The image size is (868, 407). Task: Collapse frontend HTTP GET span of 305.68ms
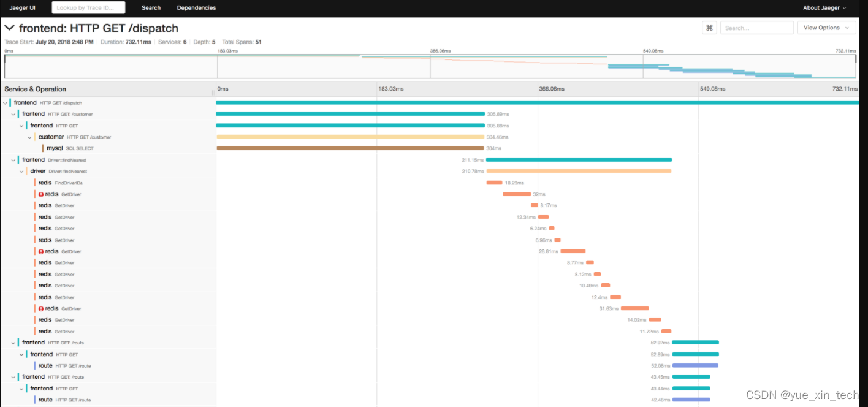[x=21, y=126]
